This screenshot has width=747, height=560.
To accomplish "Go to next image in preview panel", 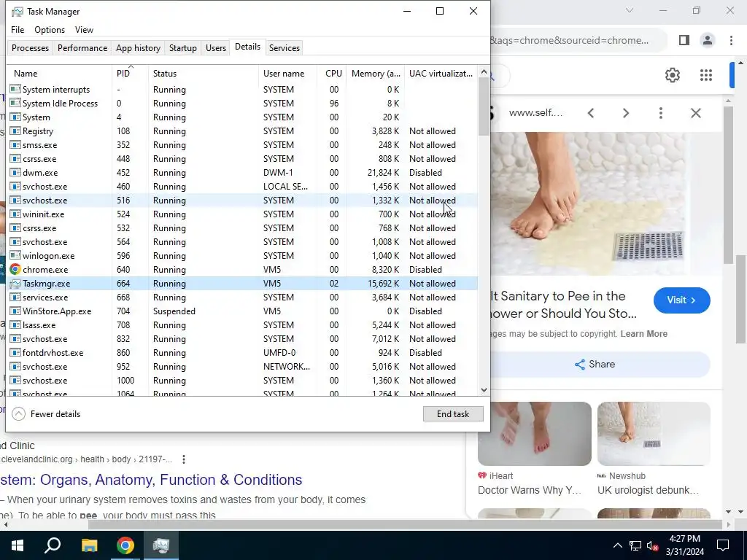I will coord(626,113).
